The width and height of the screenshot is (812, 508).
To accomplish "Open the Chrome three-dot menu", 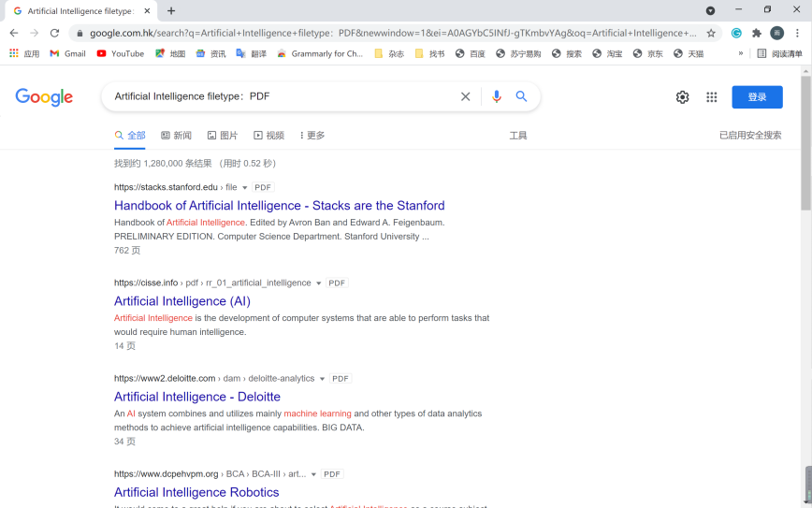I will click(x=797, y=33).
